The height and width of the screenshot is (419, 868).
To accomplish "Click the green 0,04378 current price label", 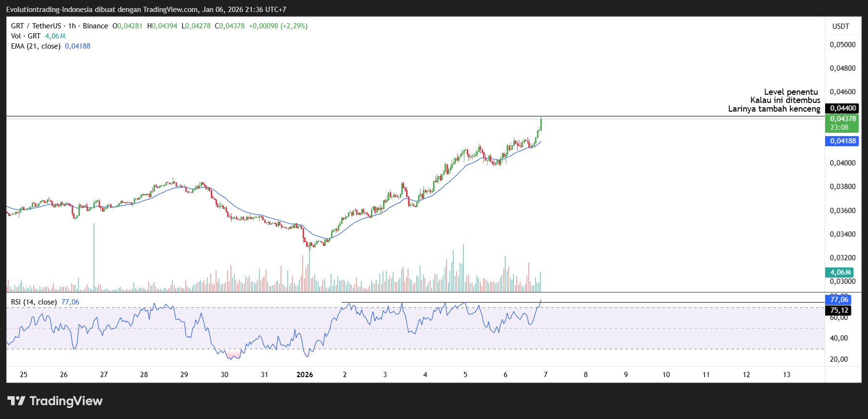I will (x=842, y=119).
